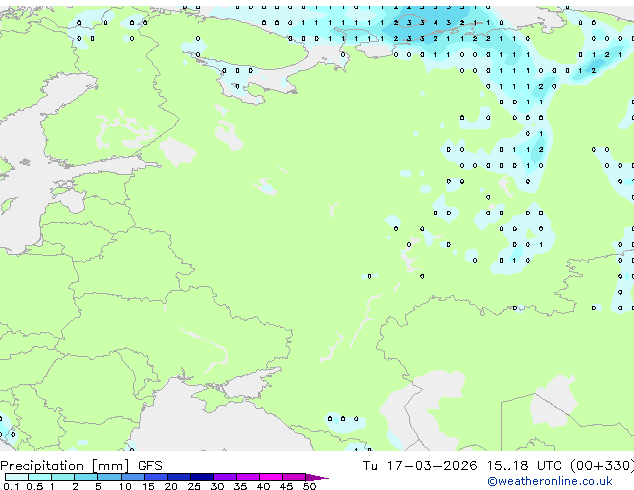Click the legend label '0.5'
This screenshot has height=490, width=634.
pyautogui.click(x=35, y=486)
